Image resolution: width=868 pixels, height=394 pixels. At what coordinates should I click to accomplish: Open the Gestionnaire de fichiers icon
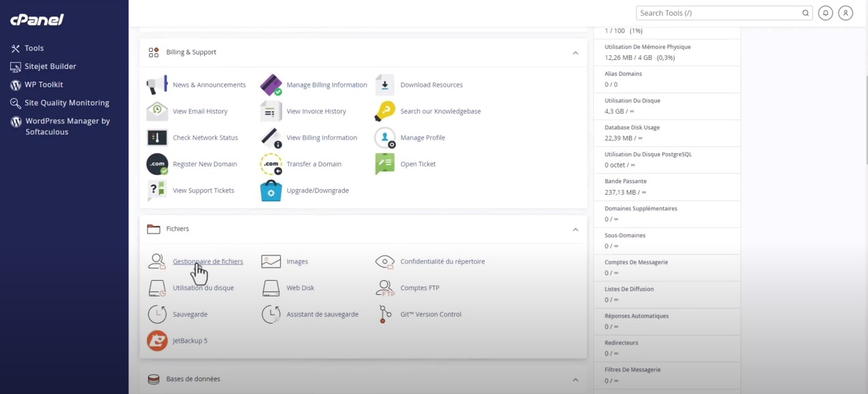coord(157,261)
